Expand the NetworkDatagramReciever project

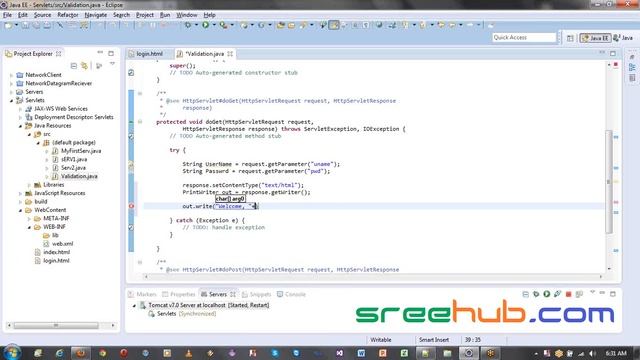(11, 84)
